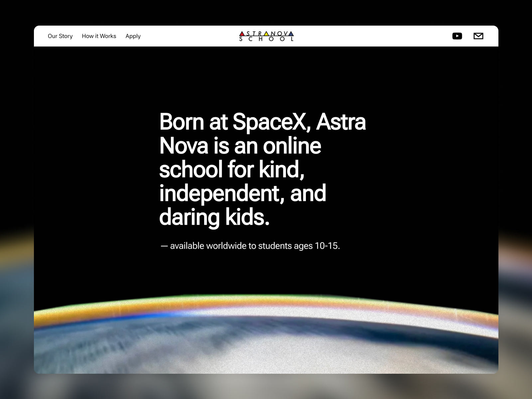Select the yellow triangle in the logo
This screenshot has height=399, width=532.
266,34
